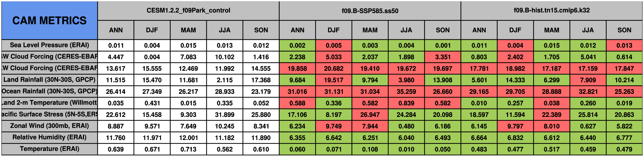Click the red cell showing 35.259
Viewport: 644px width, 157px height.
[x=406, y=92]
